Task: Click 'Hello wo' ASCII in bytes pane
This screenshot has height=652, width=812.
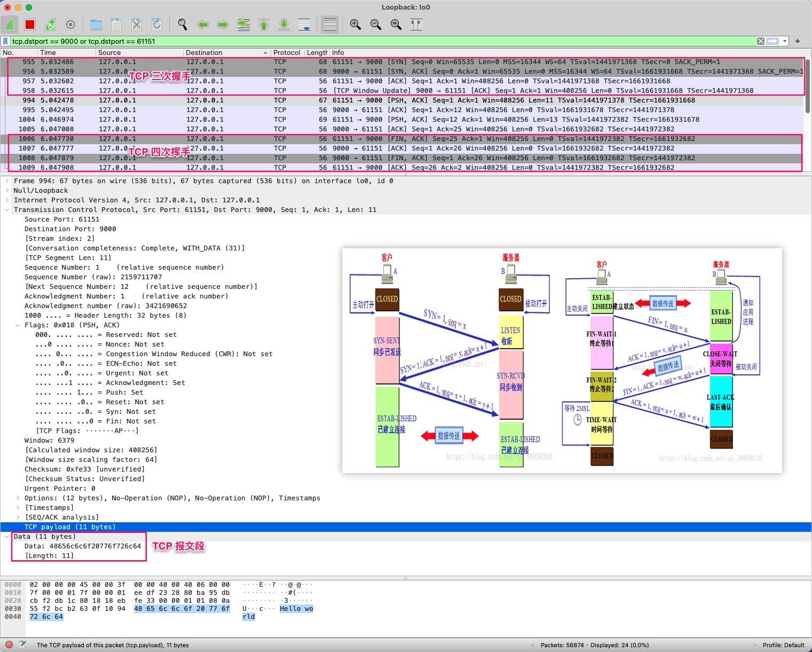Action: pyautogui.click(x=296, y=609)
